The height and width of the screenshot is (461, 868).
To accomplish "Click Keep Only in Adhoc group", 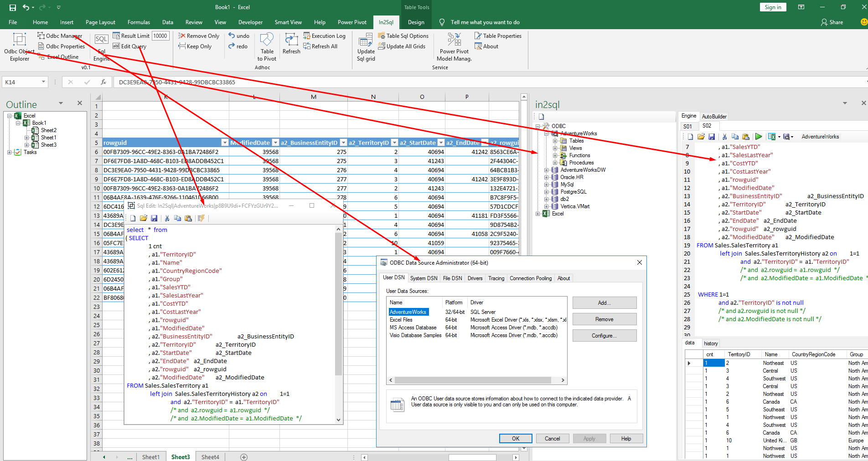I will point(195,46).
